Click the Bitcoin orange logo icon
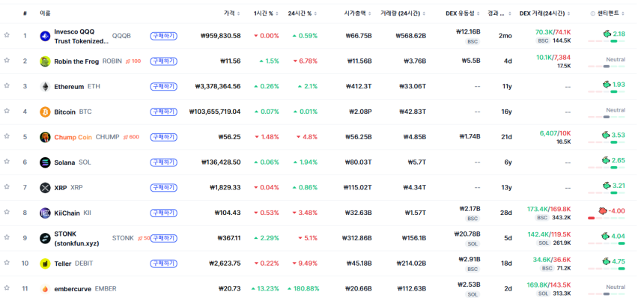Viewport: 644px width, 298px height. 45,112
